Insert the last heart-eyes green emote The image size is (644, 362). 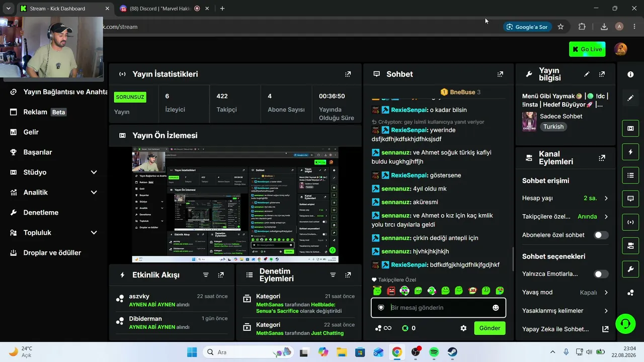[500, 291]
